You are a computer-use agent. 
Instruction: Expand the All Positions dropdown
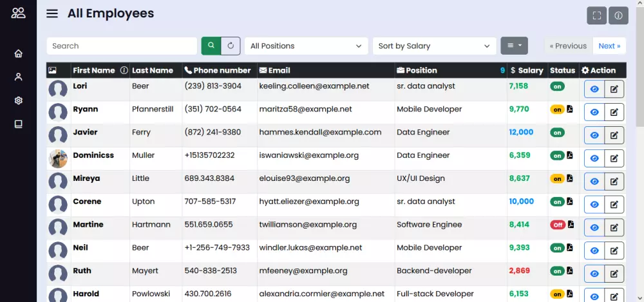[306, 46]
